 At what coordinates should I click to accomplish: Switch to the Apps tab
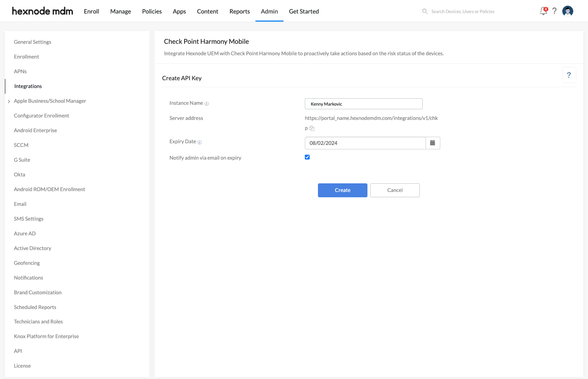[x=179, y=11]
